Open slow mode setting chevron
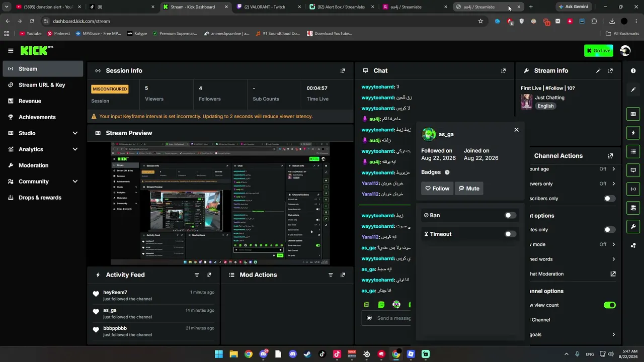The width and height of the screenshot is (644, 362). [613, 244]
